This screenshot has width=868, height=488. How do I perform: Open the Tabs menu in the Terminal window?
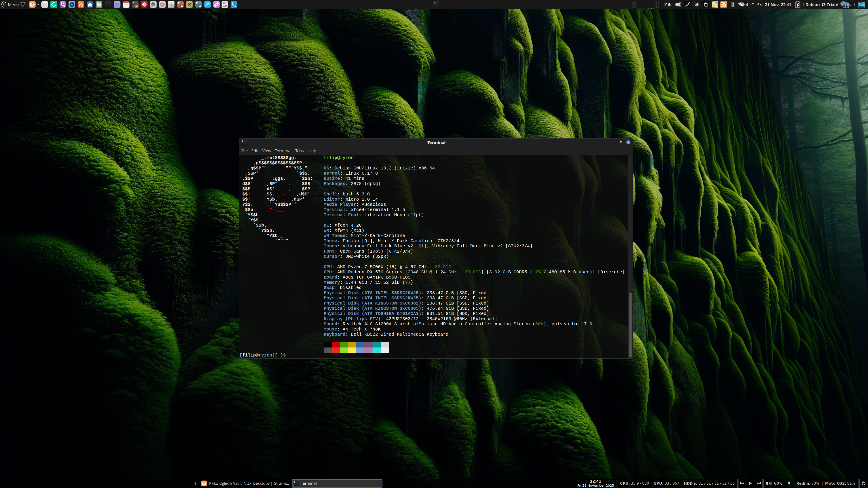(299, 151)
